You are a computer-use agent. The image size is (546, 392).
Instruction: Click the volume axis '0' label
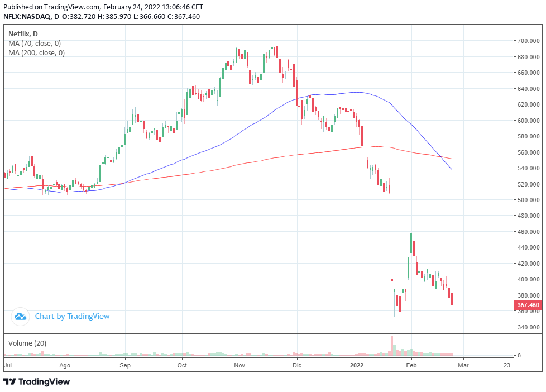click(x=519, y=355)
